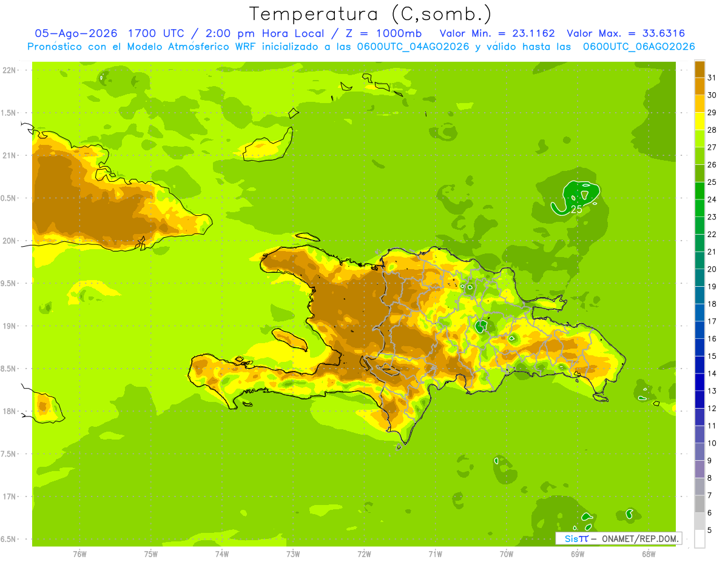This screenshot has height=562, width=728.
Task: Click the legend swatch between 30 and 31
Action: click(x=699, y=87)
